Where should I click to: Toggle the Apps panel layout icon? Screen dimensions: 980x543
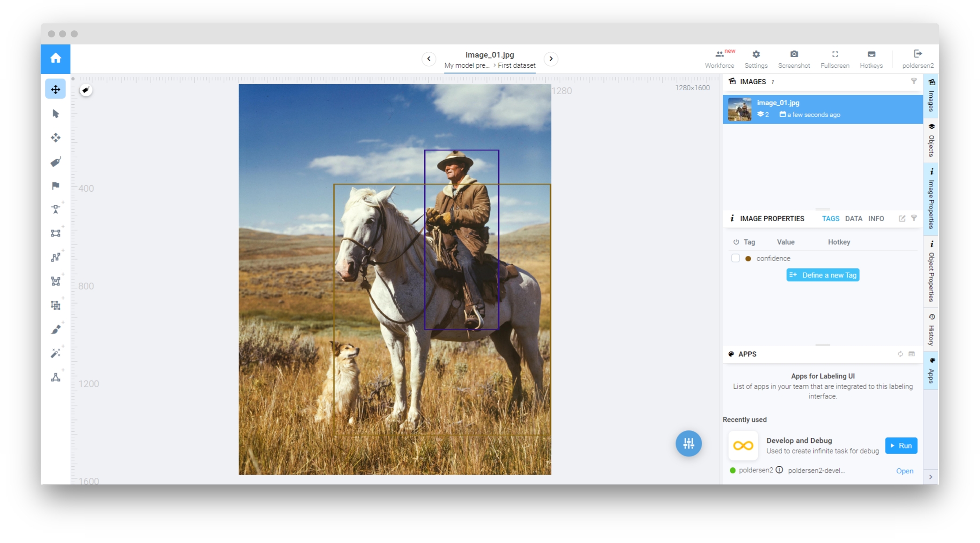912,354
